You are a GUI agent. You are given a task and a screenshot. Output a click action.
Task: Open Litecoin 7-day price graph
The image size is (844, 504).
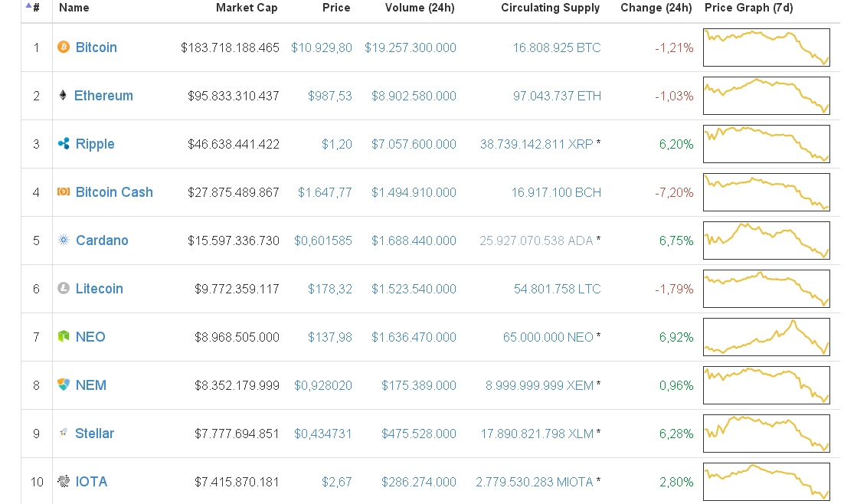[x=767, y=289]
